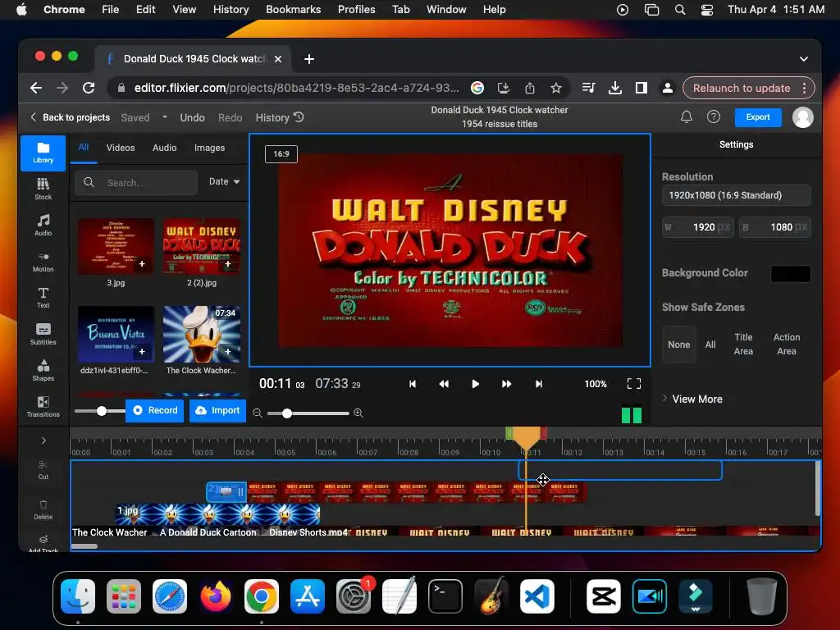Open the Stock media panel
The width and height of the screenshot is (840, 630).
coord(43,189)
